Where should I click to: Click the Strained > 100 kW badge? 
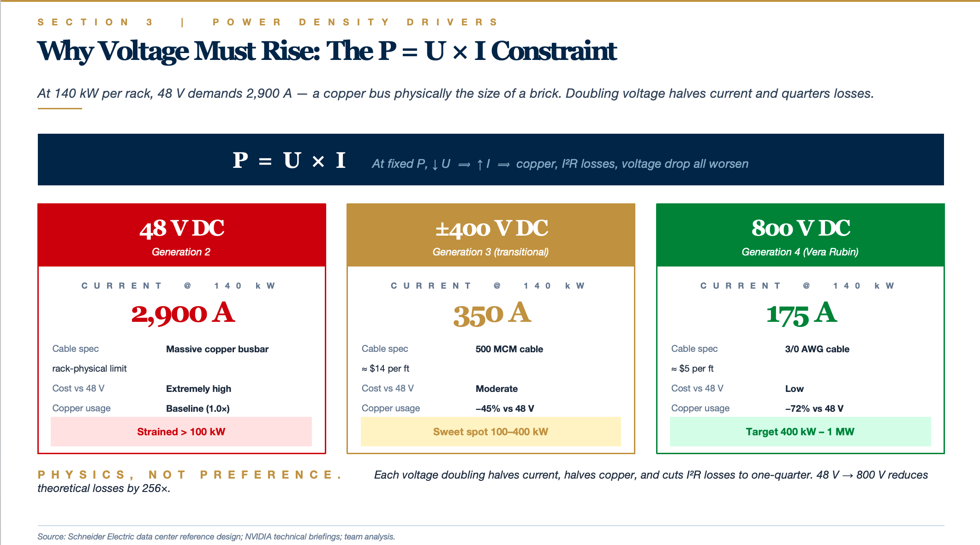point(181,432)
